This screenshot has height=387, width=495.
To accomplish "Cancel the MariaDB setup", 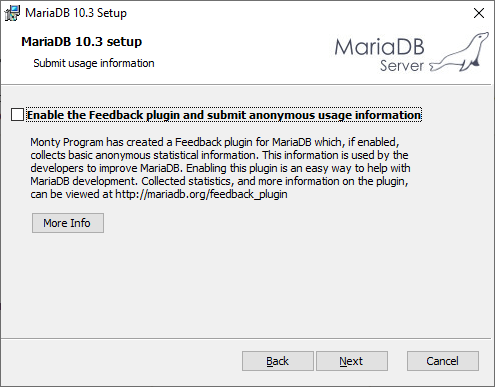I will 443,361.
